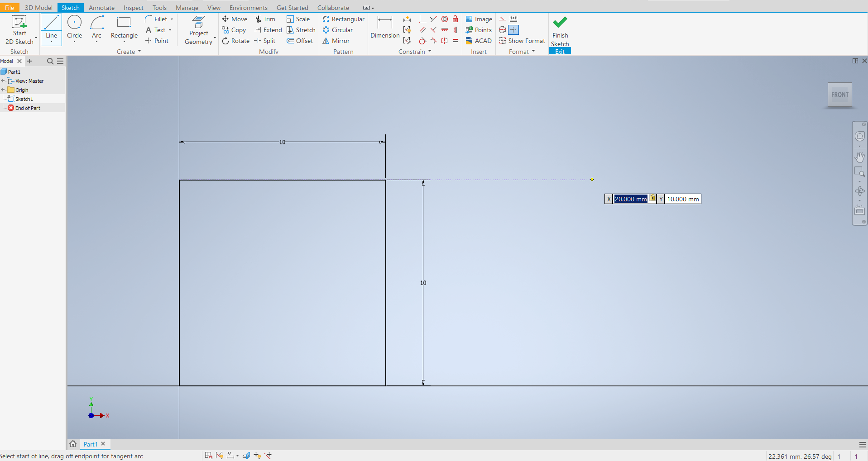Open the Pan tool on navigation bar
Screen dimensions: 868x461
pyautogui.click(x=859, y=157)
